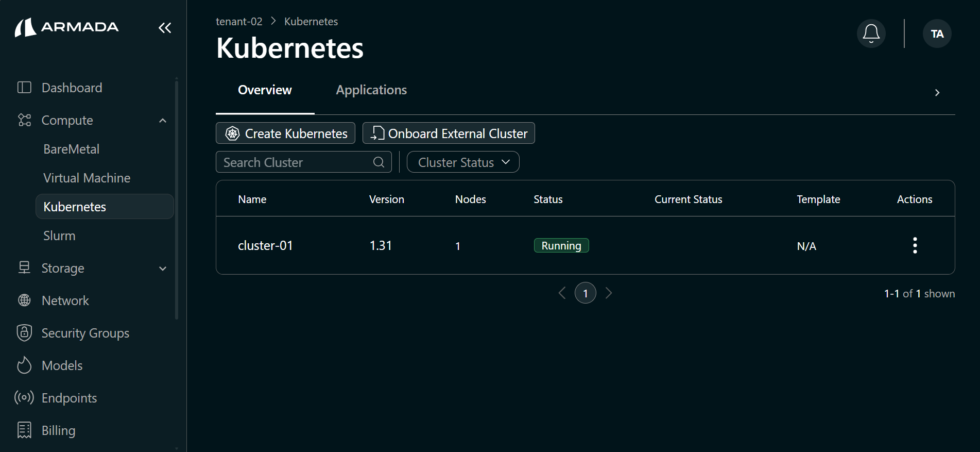This screenshot has width=980, height=452.
Task: Click the Armada logo
Action: (x=67, y=27)
